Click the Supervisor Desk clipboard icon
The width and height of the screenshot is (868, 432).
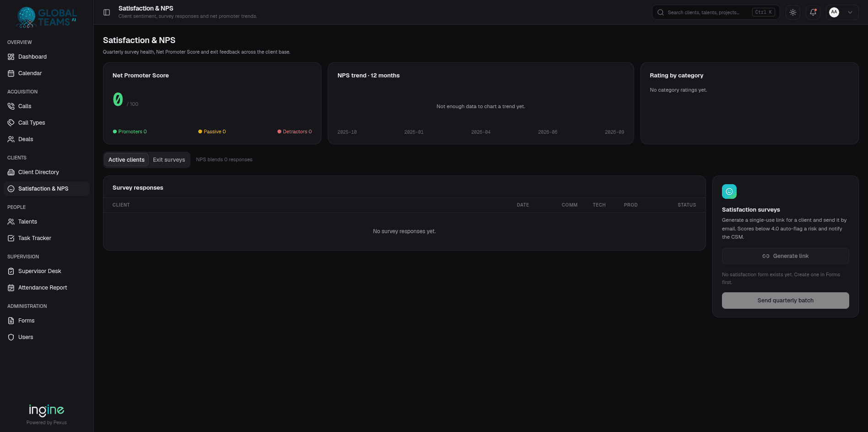(x=11, y=271)
